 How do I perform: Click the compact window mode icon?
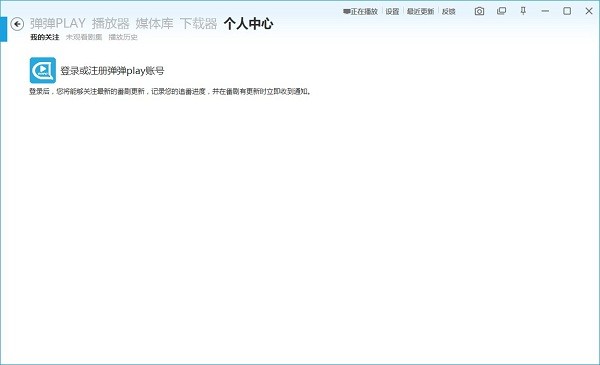(501, 11)
